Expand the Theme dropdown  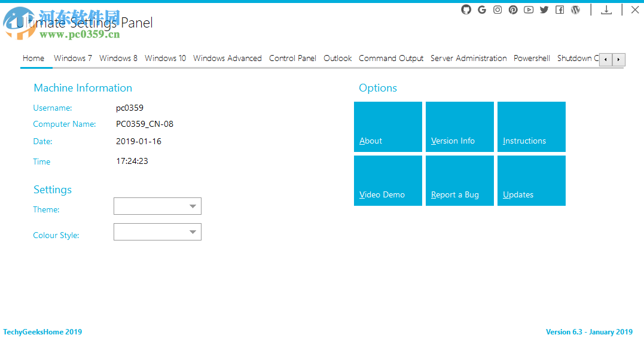(157, 206)
